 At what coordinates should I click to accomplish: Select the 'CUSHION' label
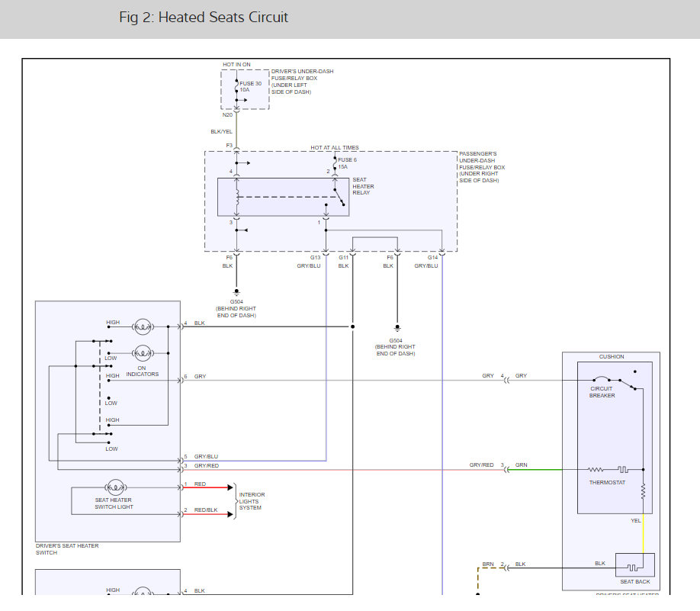pos(612,356)
